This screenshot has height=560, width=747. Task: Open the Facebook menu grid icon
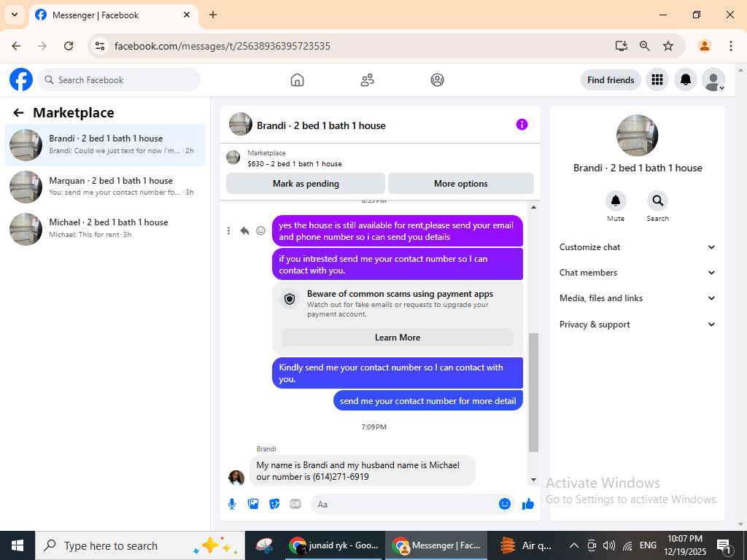pyautogui.click(x=657, y=79)
